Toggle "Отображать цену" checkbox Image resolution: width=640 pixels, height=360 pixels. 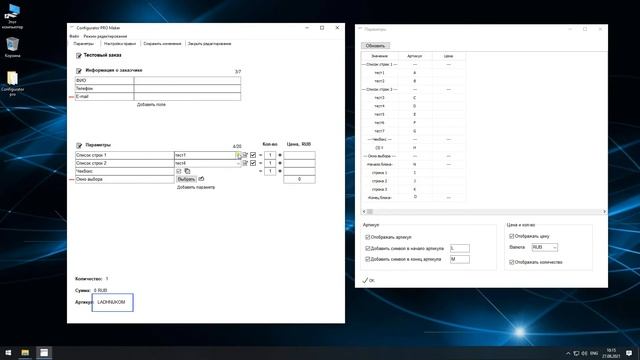click(x=511, y=236)
